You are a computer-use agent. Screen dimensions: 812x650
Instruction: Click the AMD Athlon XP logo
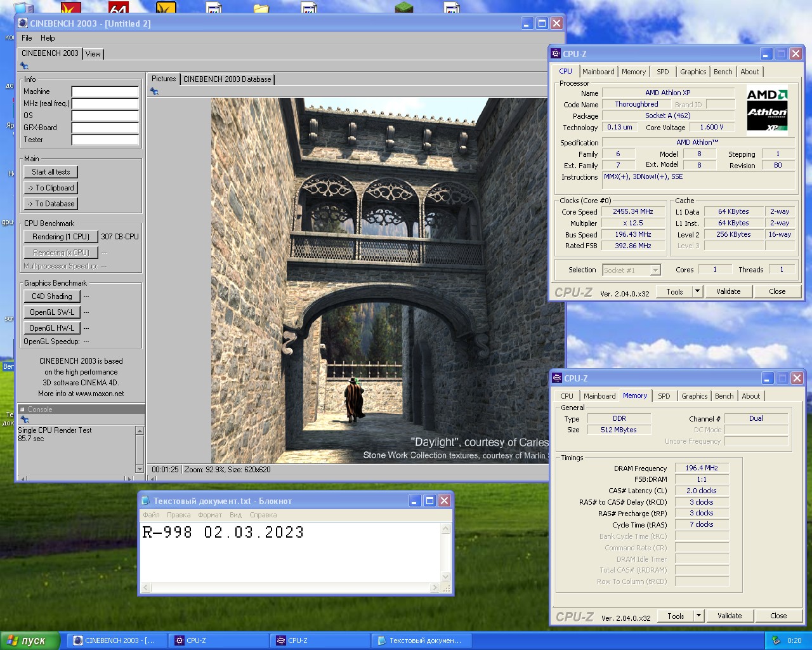767,110
